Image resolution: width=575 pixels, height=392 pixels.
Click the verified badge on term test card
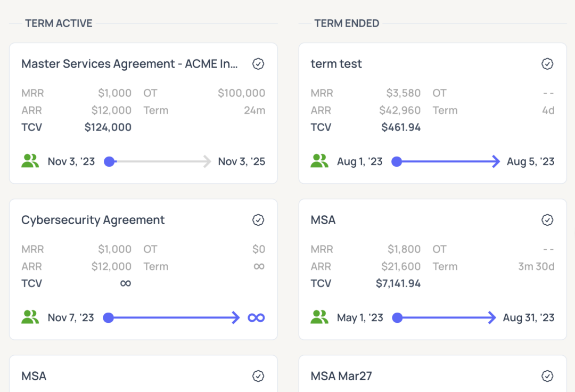tap(547, 64)
